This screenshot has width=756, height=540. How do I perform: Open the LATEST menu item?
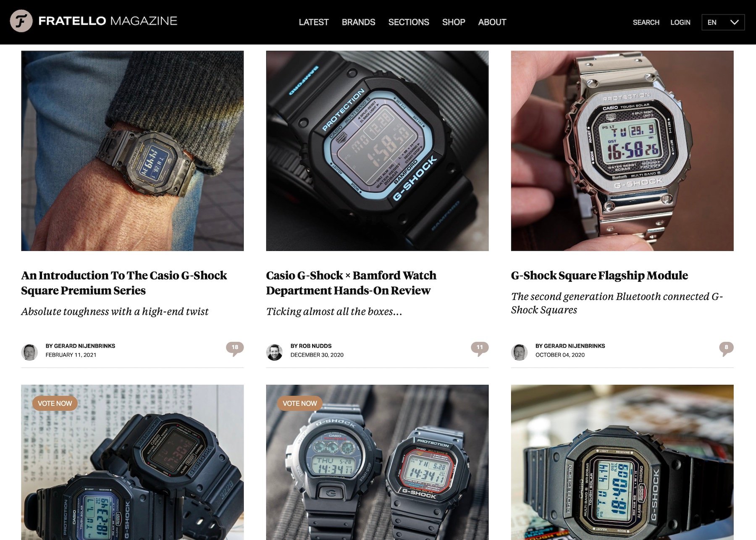point(314,22)
